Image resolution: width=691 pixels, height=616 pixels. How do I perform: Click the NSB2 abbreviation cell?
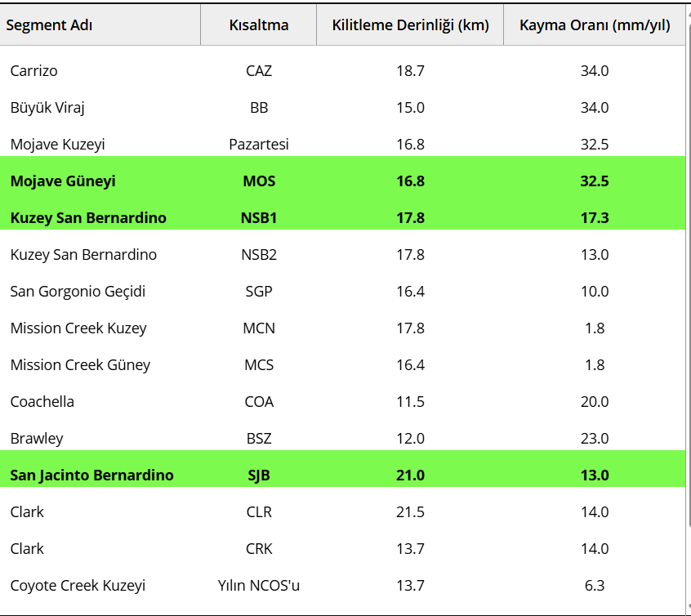click(x=259, y=254)
